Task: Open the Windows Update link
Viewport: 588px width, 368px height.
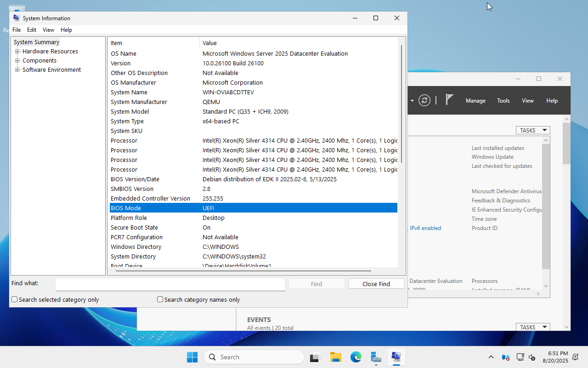Action: tap(492, 156)
